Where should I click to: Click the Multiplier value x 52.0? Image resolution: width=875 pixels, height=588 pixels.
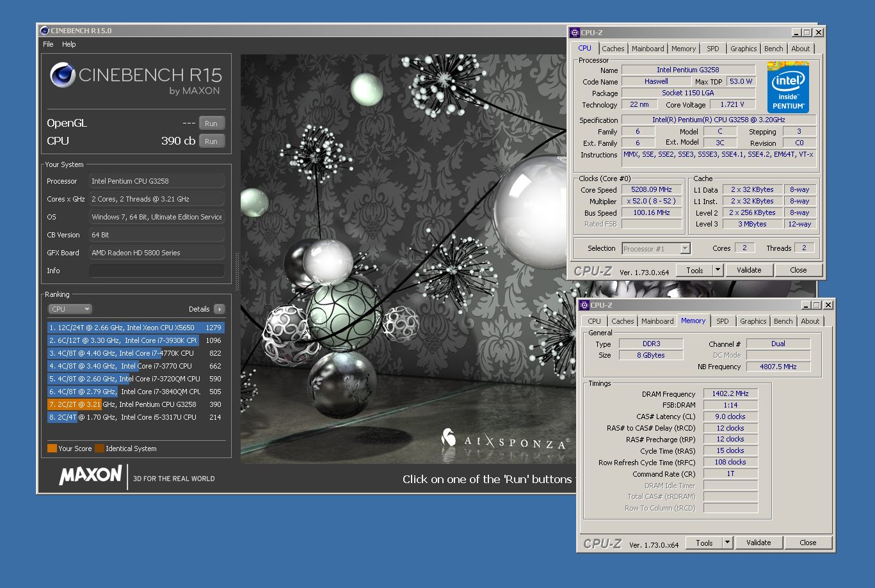coord(652,202)
